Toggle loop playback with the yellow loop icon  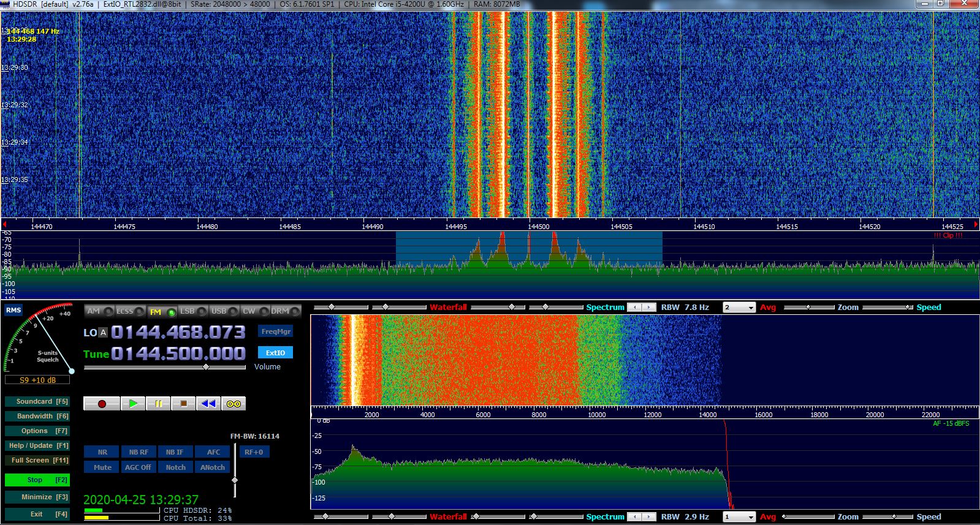point(234,404)
